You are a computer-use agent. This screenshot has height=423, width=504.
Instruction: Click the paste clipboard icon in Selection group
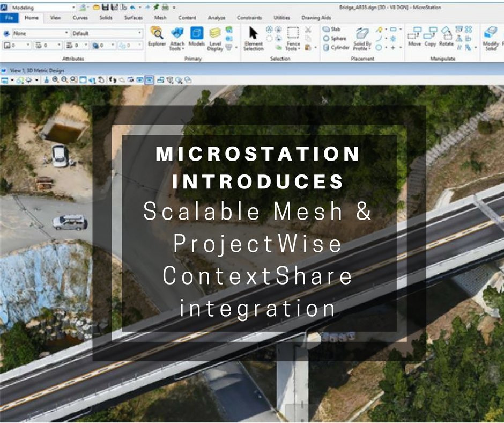tap(308, 48)
